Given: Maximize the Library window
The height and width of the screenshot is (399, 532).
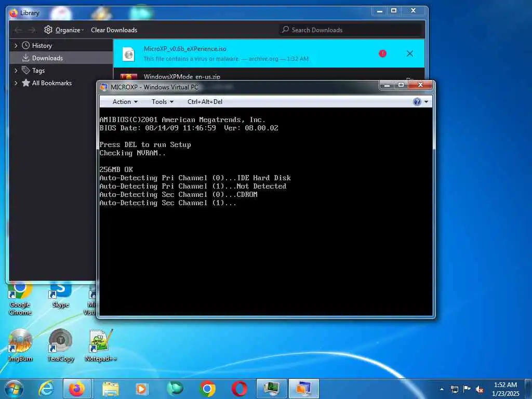Looking at the screenshot, I should [394, 11].
